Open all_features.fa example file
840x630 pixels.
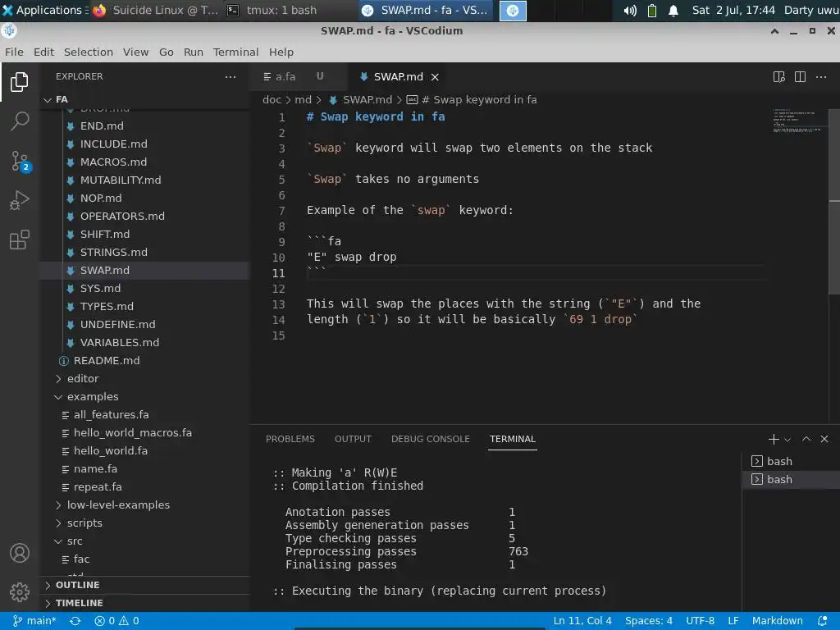click(x=111, y=415)
